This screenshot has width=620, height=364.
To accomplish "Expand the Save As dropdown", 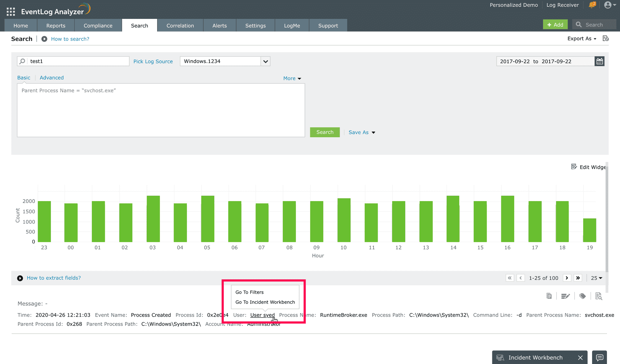I will (362, 132).
